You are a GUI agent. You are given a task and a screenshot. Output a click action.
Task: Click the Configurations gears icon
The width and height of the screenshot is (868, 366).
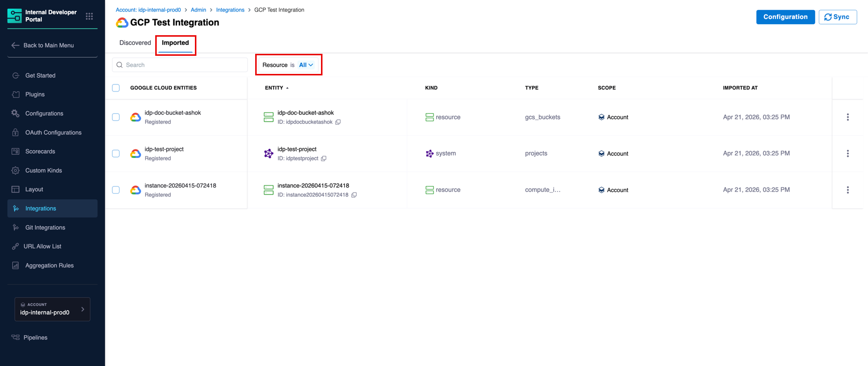(16, 114)
